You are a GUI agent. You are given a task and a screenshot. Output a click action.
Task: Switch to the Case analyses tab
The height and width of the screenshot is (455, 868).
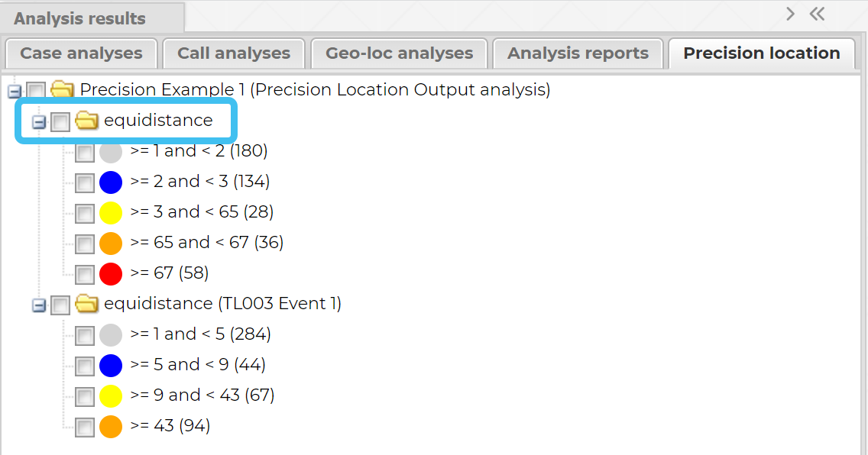(x=81, y=53)
